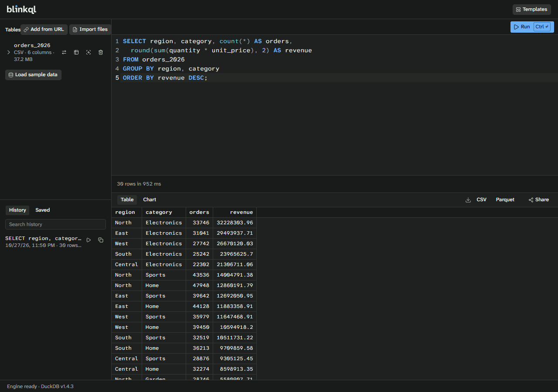Click 'Engine ready · DuckDB v1.4.3' status text

[40, 386]
